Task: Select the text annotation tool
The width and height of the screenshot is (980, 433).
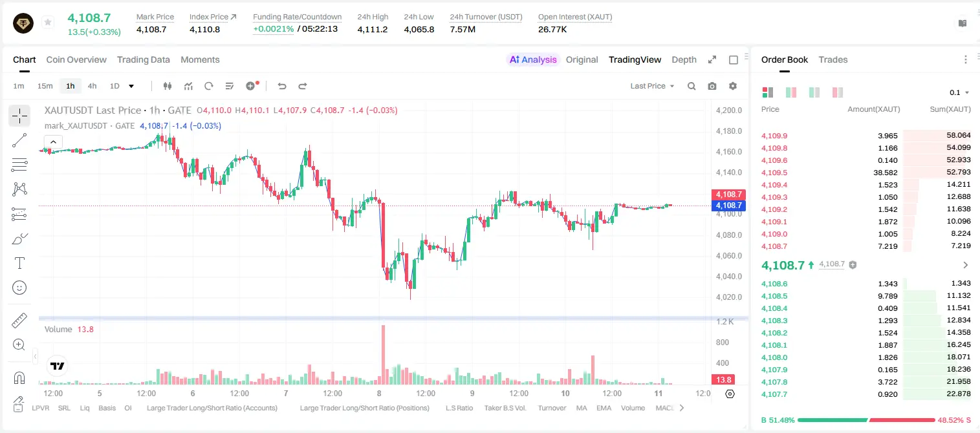Action: 19,263
